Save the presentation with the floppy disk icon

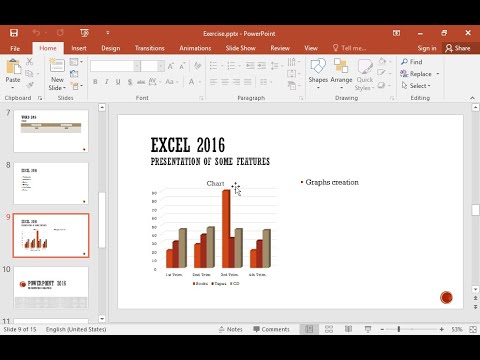point(14,33)
